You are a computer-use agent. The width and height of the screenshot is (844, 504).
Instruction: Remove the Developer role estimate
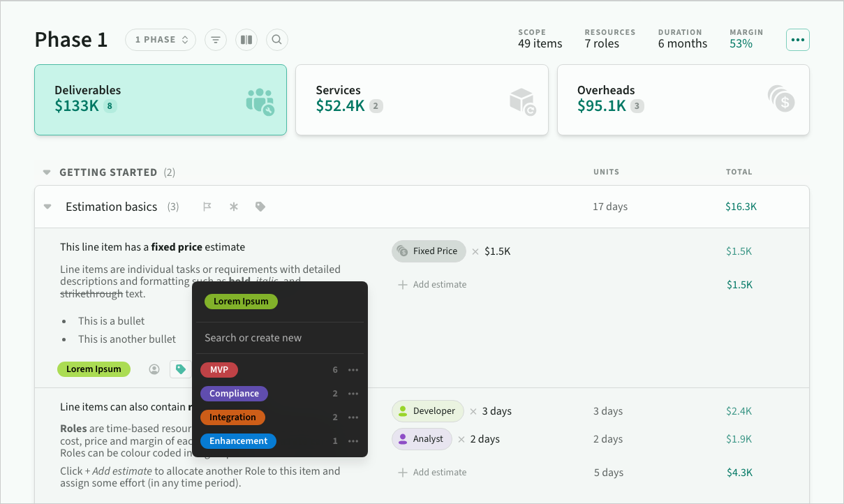point(473,411)
